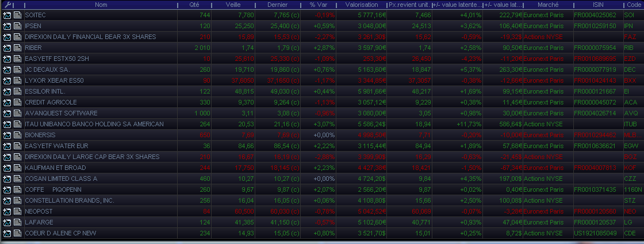Sort by the Qté column header

click(195, 5)
